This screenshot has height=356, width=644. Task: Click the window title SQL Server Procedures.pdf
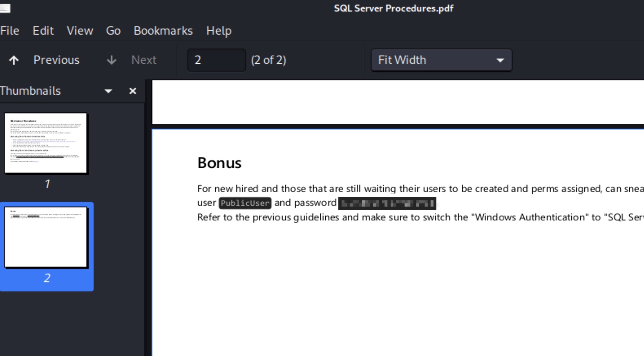(394, 8)
